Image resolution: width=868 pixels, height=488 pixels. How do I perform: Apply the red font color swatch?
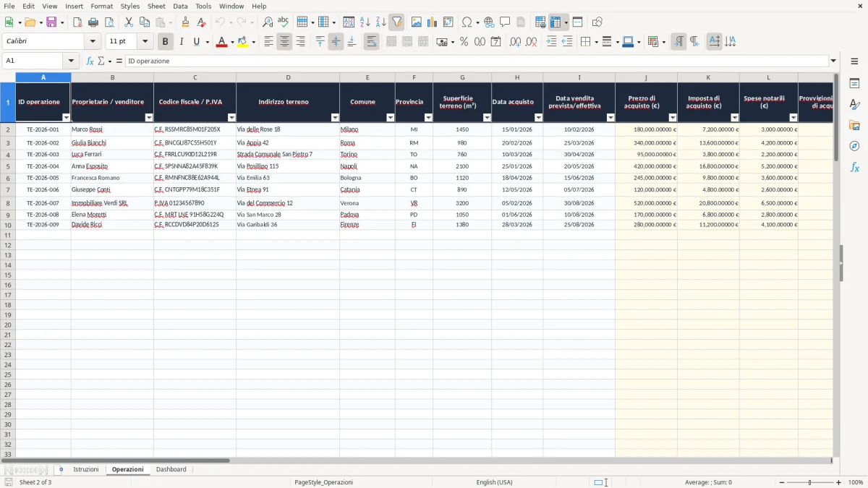221,42
